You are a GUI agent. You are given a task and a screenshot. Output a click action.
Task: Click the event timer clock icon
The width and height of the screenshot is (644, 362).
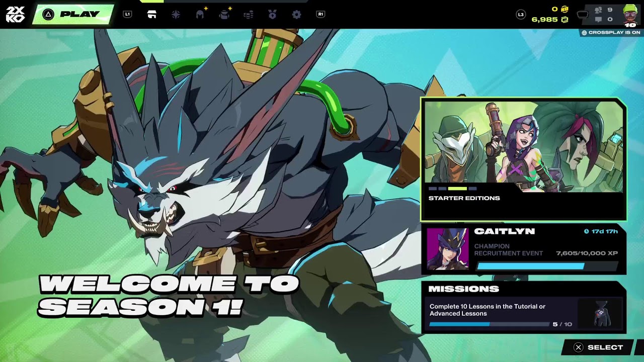pyautogui.click(x=586, y=232)
